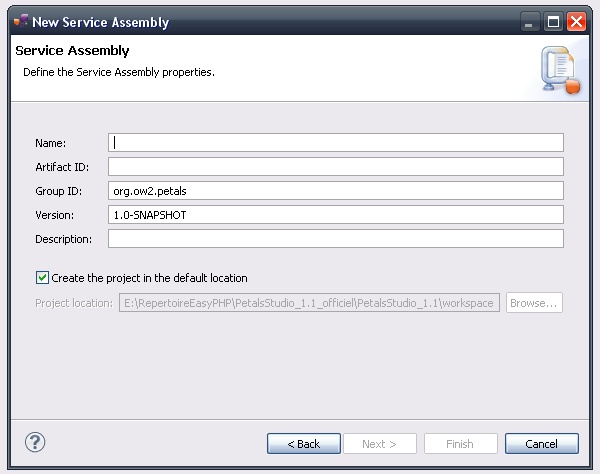Click the Finish button
Image resolution: width=600 pixels, height=474 pixels.
click(x=460, y=443)
